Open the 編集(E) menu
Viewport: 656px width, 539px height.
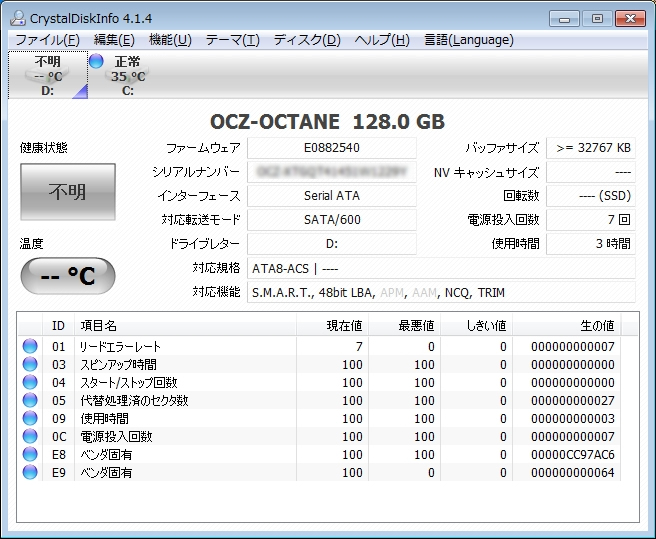coord(114,40)
